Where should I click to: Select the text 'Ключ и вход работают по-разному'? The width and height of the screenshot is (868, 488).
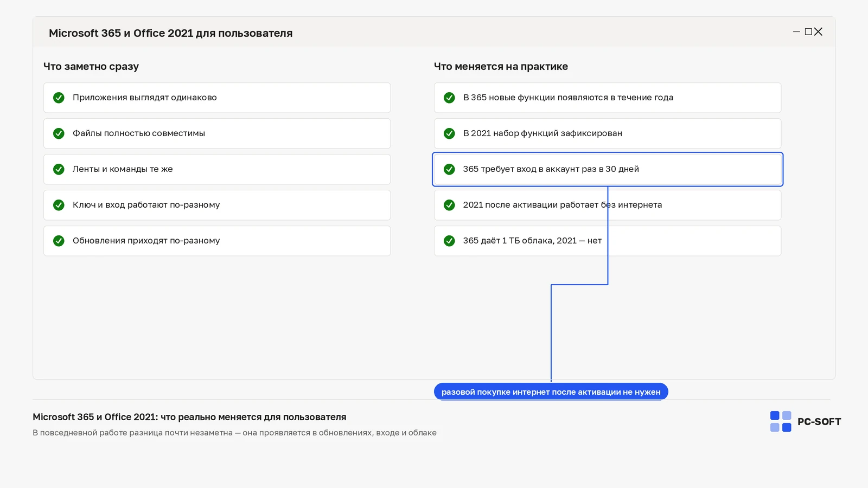[x=146, y=205]
